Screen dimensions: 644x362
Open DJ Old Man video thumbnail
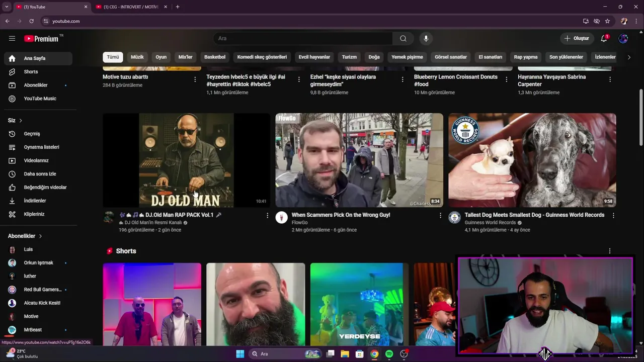(186, 160)
